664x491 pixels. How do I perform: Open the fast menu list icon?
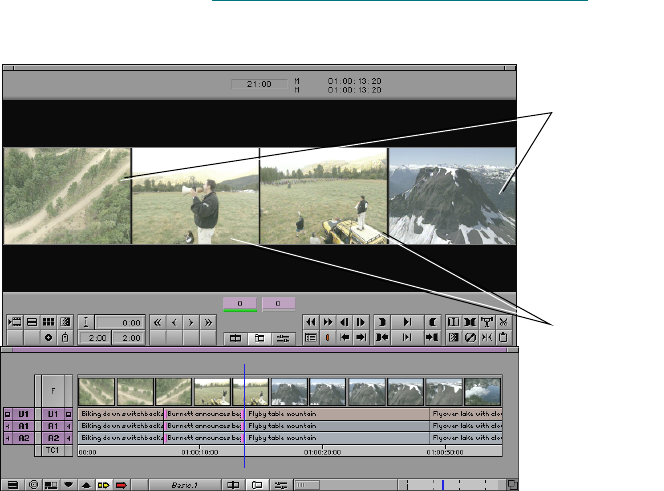click(x=311, y=338)
